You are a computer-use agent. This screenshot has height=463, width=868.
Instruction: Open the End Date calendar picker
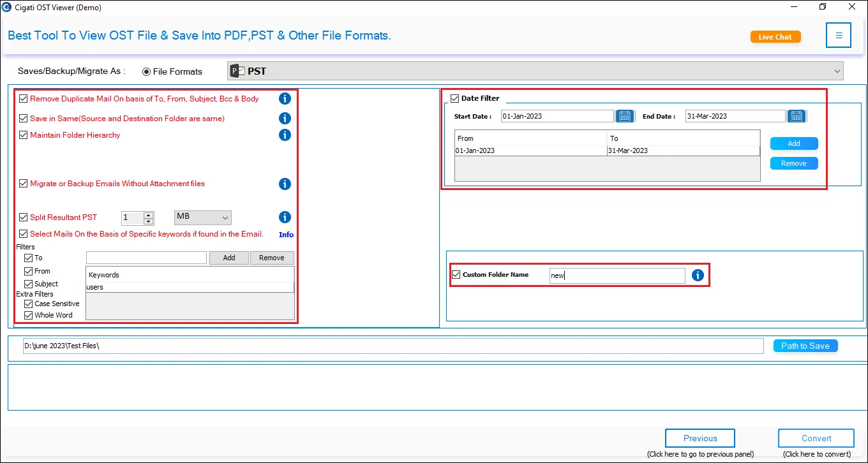click(x=796, y=116)
